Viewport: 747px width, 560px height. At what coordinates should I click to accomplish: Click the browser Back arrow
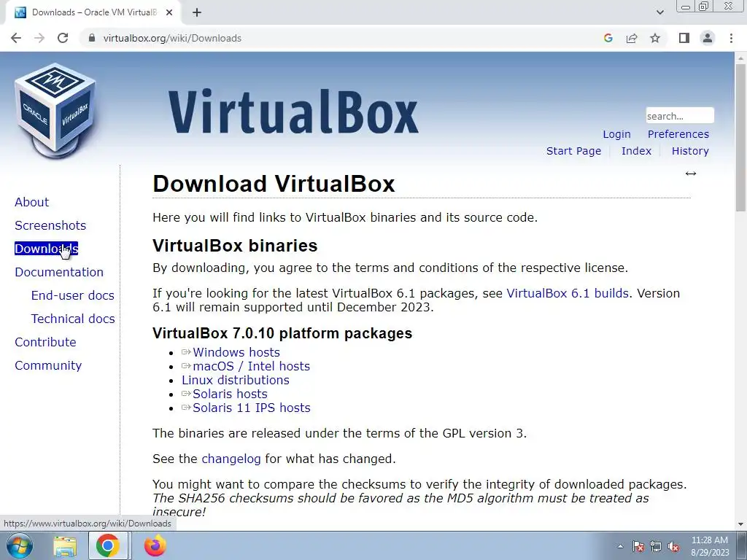pos(16,38)
